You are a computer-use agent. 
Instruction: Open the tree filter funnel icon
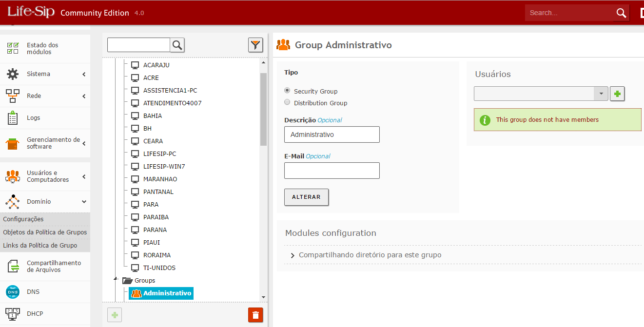[255, 45]
